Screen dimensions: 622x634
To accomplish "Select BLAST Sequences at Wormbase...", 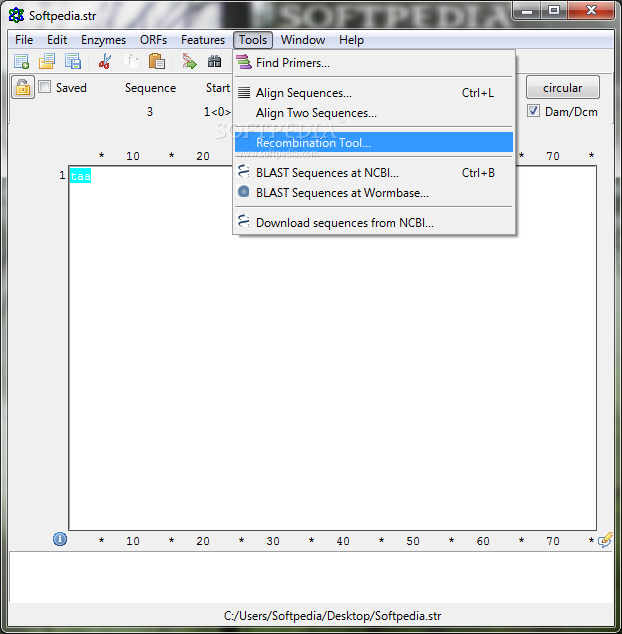I will (x=374, y=193).
